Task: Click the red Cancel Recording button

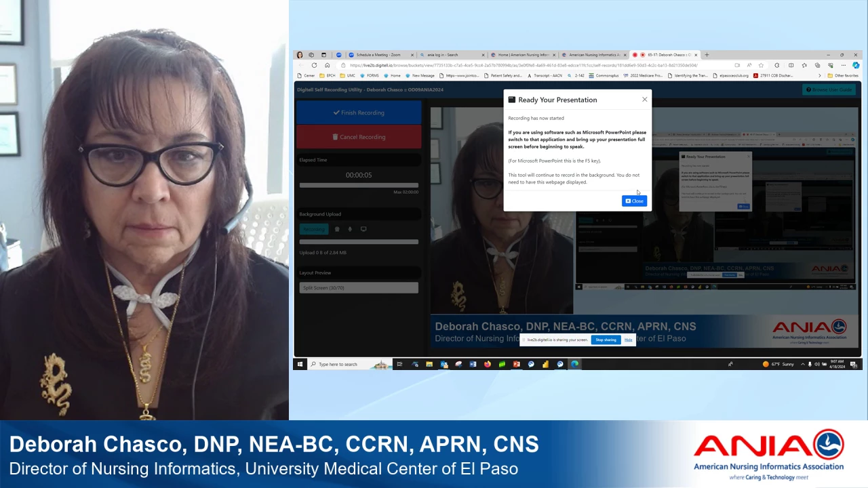Action: (358, 137)
